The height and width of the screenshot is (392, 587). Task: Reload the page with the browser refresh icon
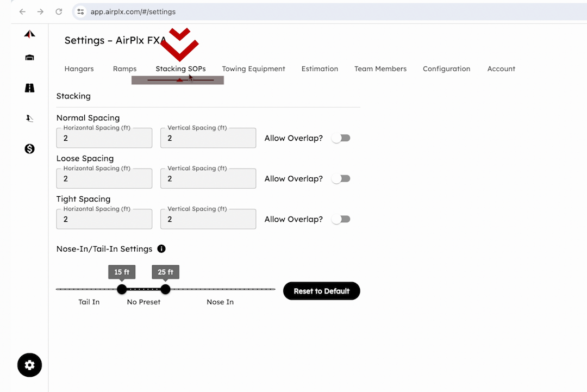coord(59,11)
